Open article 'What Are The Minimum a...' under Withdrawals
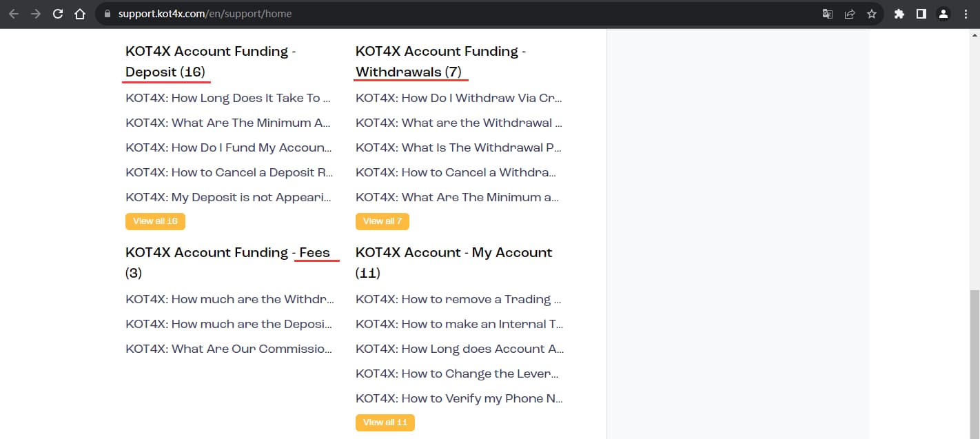Image resolution: width=980 pixels, height=439 pixels. [458, 197]
